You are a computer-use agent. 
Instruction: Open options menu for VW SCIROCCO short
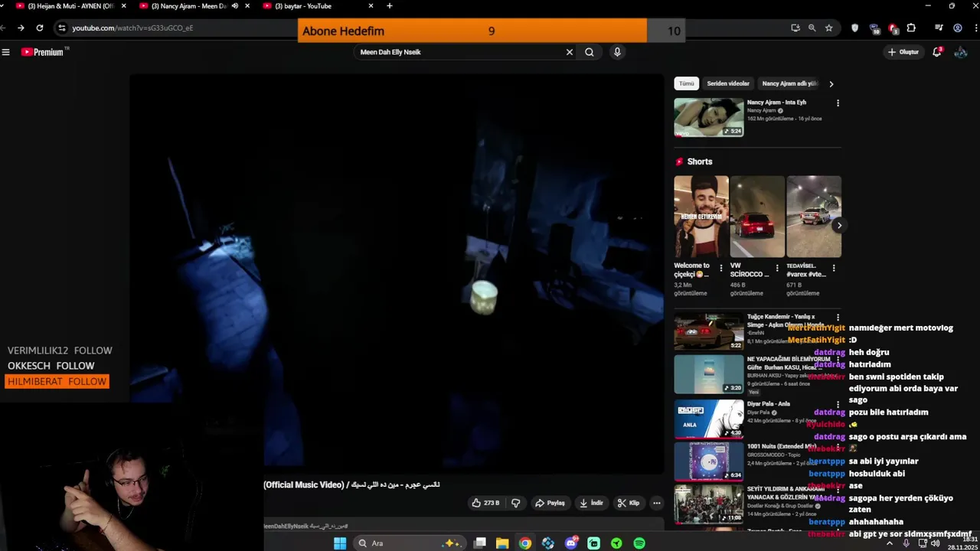777,269
